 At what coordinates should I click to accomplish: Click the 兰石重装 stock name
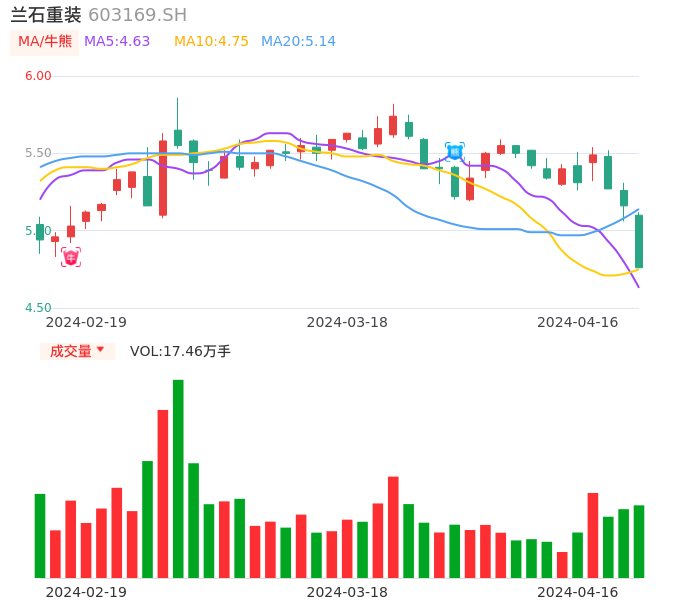pos(46,15)
